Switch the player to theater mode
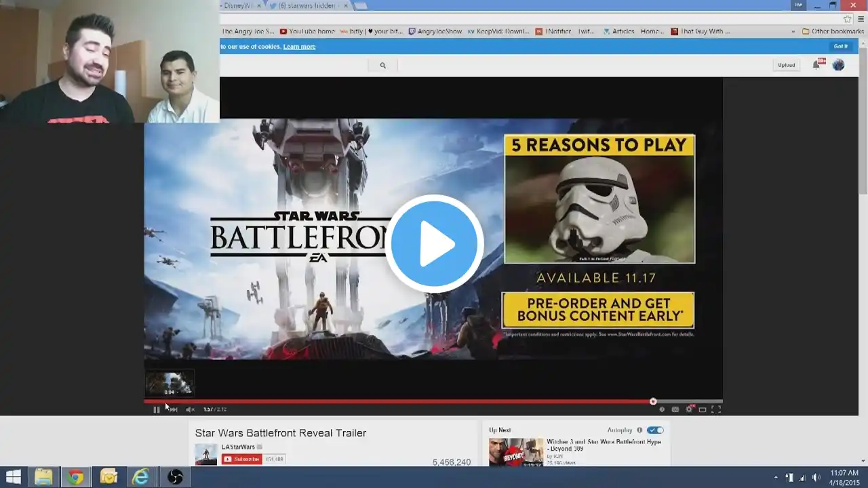868x488 pixels. (703, 409)
